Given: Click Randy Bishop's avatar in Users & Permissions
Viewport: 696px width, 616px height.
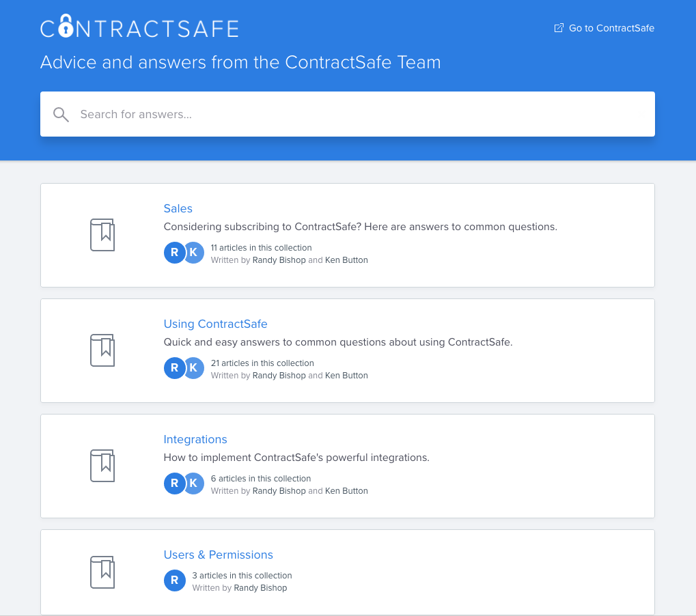Looking at the screenshot, I should pyautogui.click(x=174, y=580).
